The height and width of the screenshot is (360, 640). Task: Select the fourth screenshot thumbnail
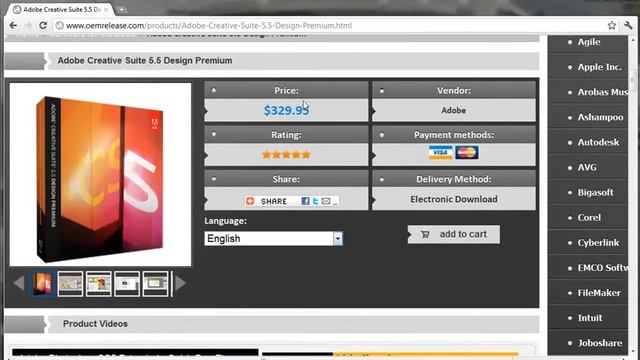(127, 283)
